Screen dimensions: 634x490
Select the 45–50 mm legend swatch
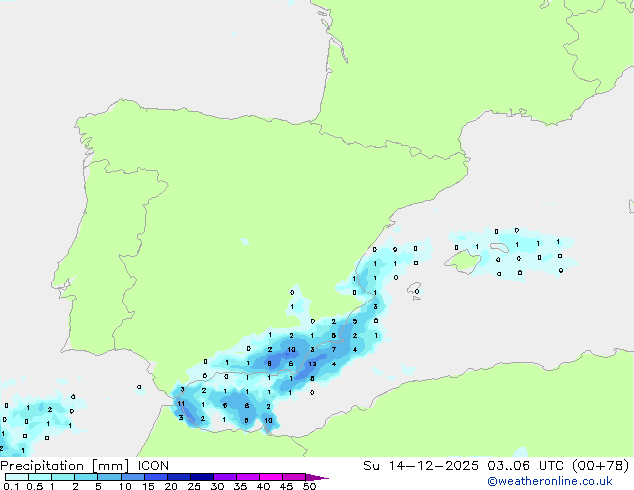[x=294, y=477]
